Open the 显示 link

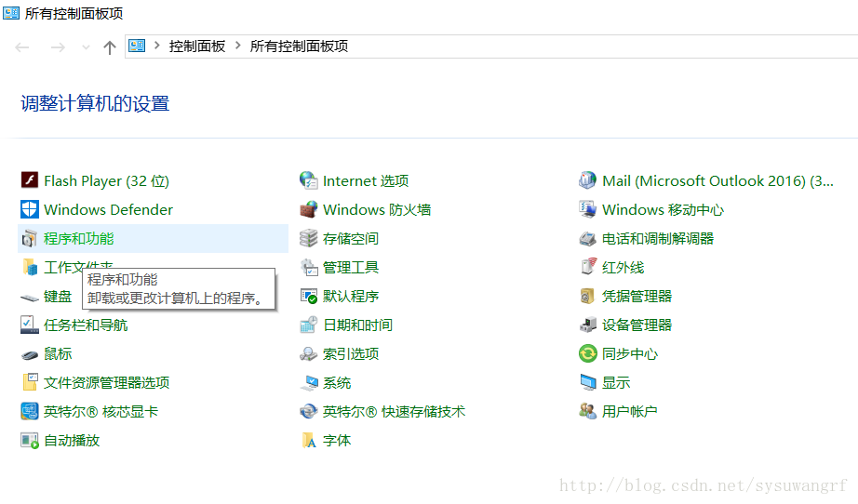(x=616, y=382)
